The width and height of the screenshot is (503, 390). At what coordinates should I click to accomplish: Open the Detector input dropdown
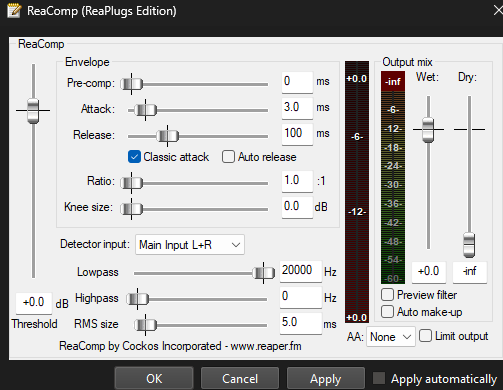click(190, 245)
